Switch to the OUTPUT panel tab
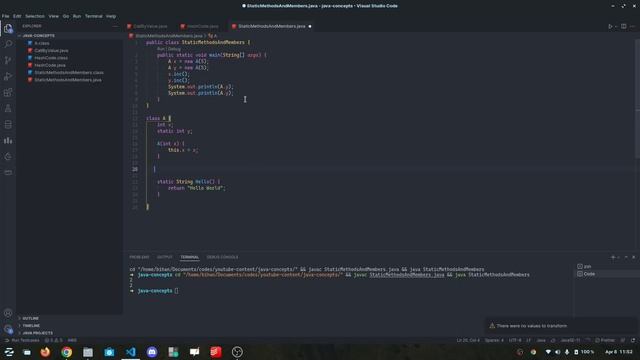This screenshot has height=360, width=640. (165, 257)
